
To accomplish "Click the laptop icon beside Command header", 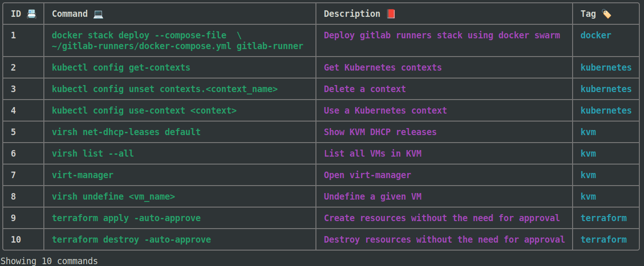I will click(98, 14).
